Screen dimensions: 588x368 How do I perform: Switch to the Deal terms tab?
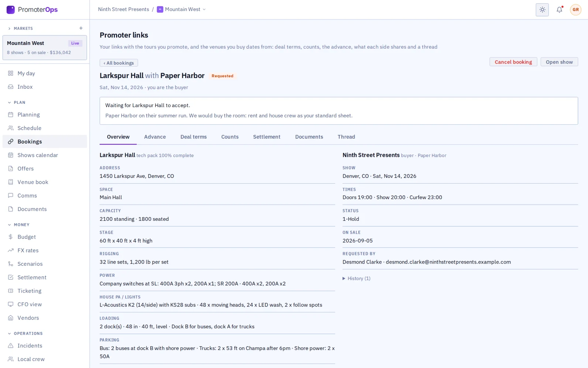tap(193, 137)
